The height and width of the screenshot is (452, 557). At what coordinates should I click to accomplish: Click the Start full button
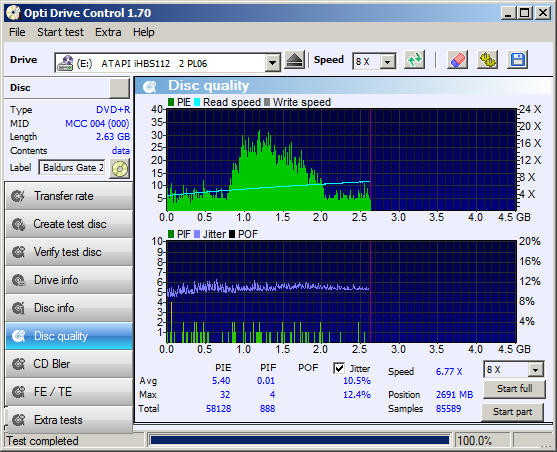(514, 389)
